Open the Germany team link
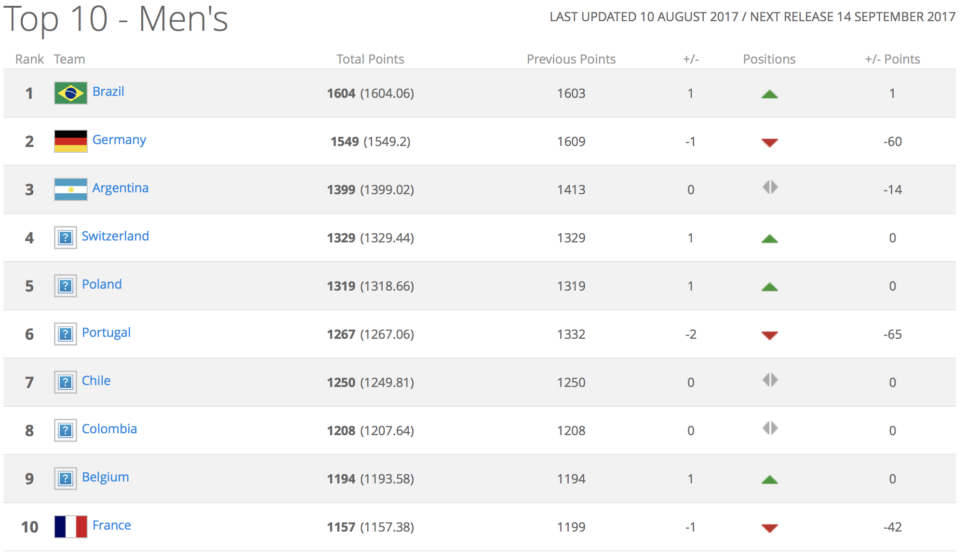Viewport: 966px width, 560px height. (x=119, y=140)
